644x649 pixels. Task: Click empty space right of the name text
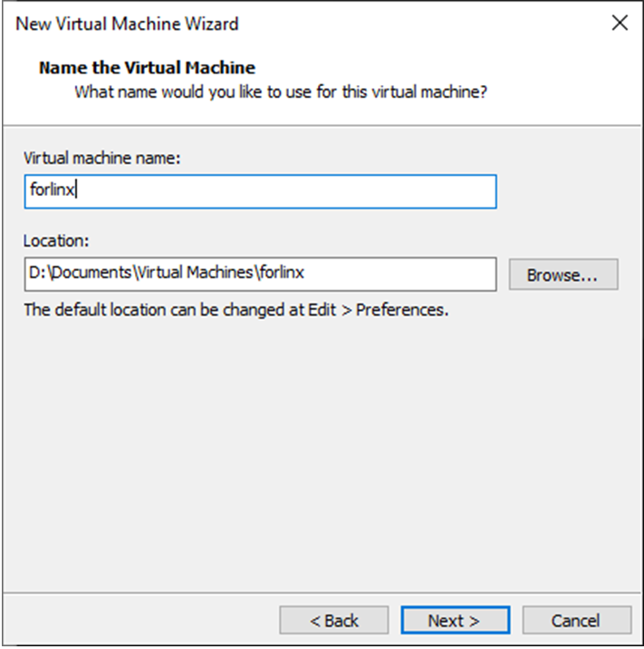[x=317, y=191]
